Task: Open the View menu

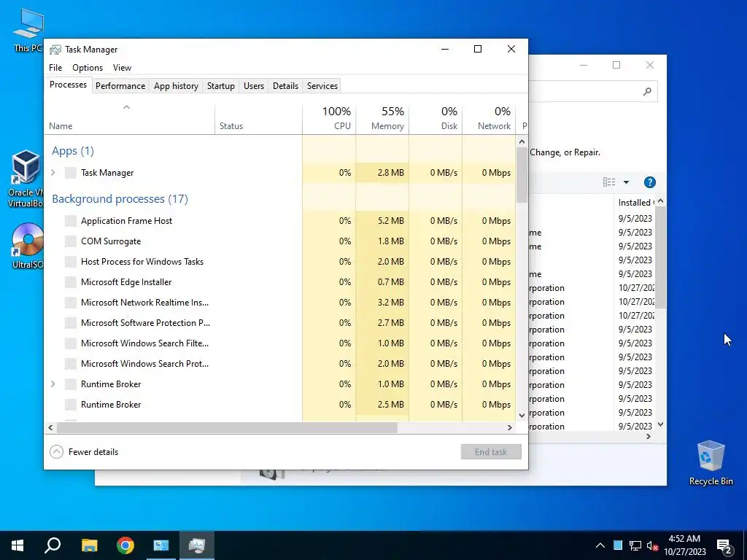Action: pyautogui.click(x=122, y=68)
